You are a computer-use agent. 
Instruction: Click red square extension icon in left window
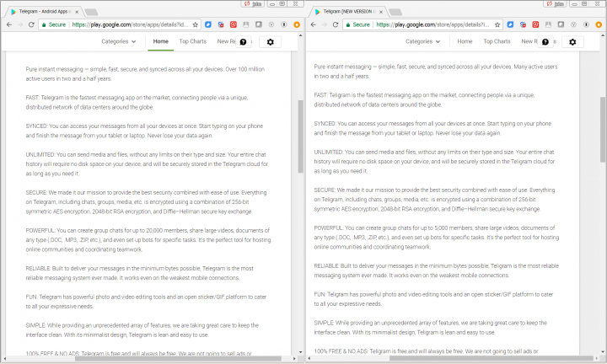234,24
